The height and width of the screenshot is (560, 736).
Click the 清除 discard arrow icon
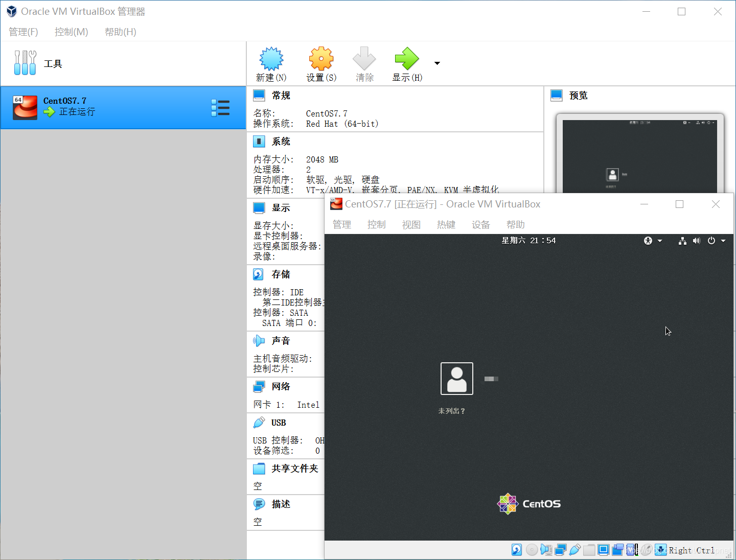coord(364,59)
